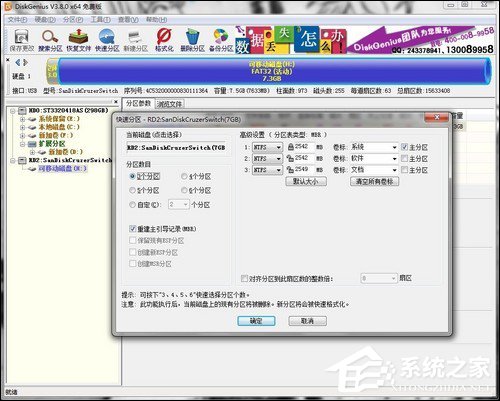500x401 pixels.
Task: Check 主分区 for partition 2 (软件)
Action: (x=404, y=158)
